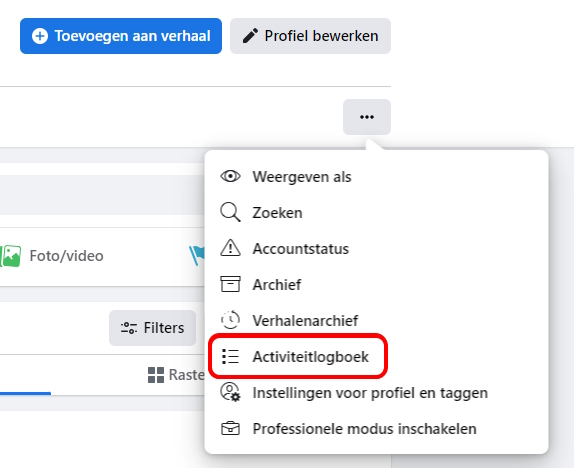Viewport: 574px width, 468px height.
Task: Click the eye icon beside Weergeven als
Action: [230, 177]
